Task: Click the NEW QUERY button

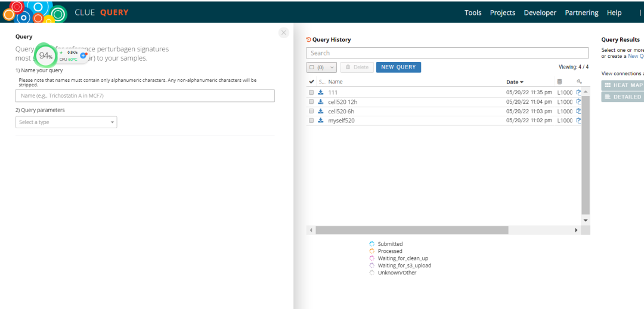Action: pyautogui.click(x=398, y=67)
